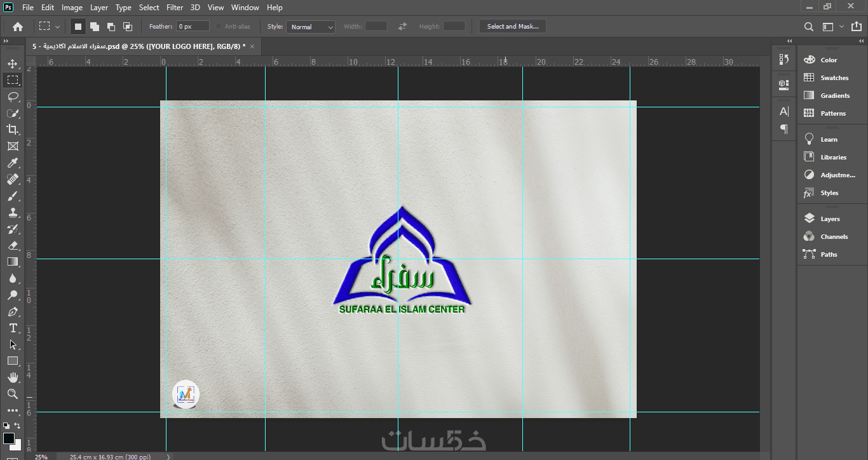Open the Select menu
868x460 pixels.
[x=149, y=8]
